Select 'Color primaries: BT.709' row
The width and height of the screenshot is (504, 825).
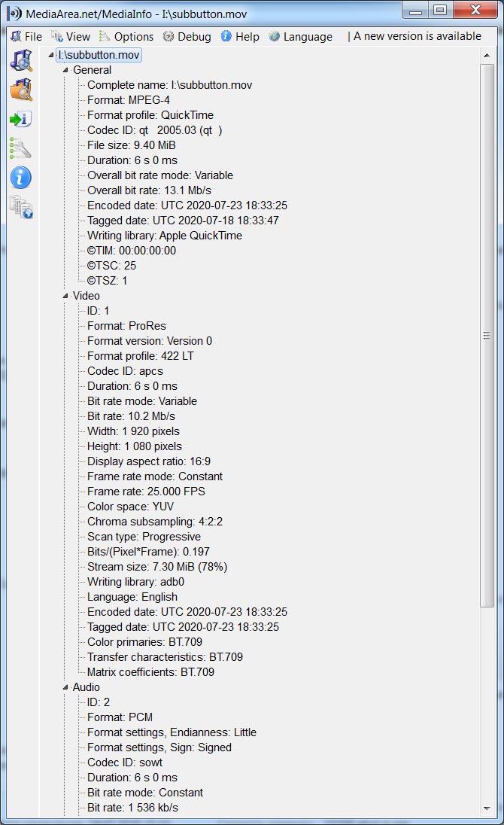pos(144,642)
